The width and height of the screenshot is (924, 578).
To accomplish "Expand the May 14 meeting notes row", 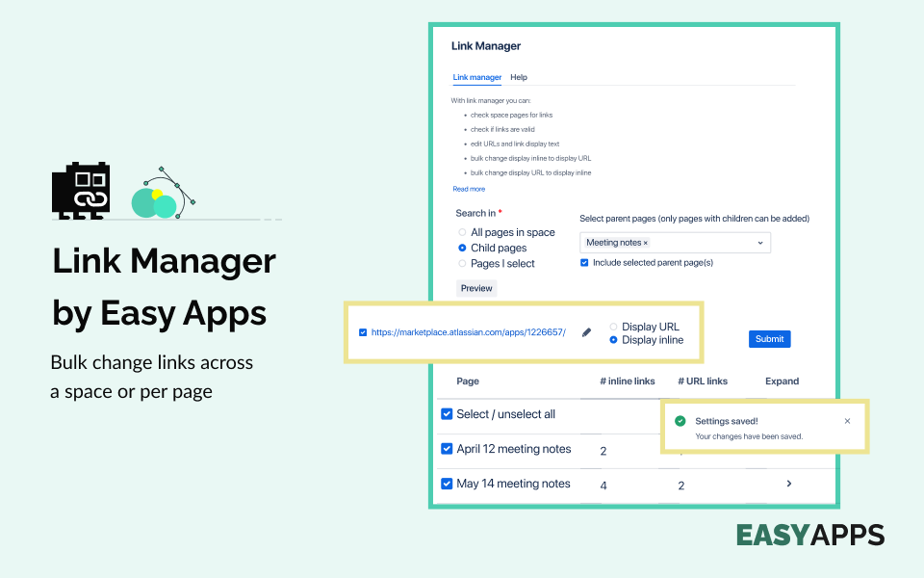I will 788,484.
